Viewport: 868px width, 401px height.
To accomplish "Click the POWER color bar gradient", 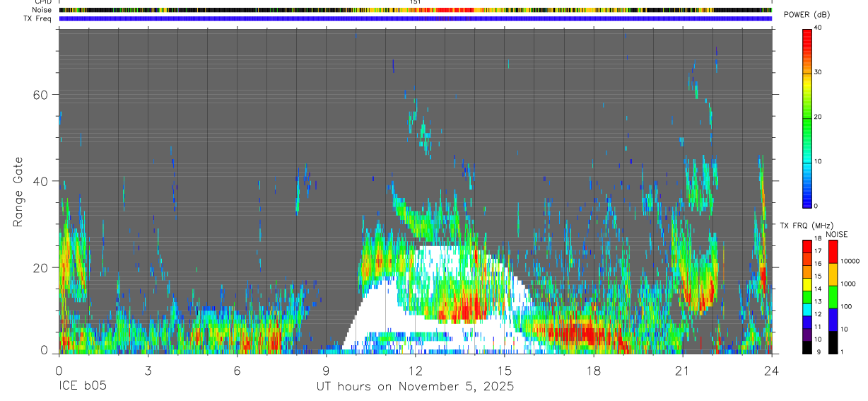I will [807, 117].
